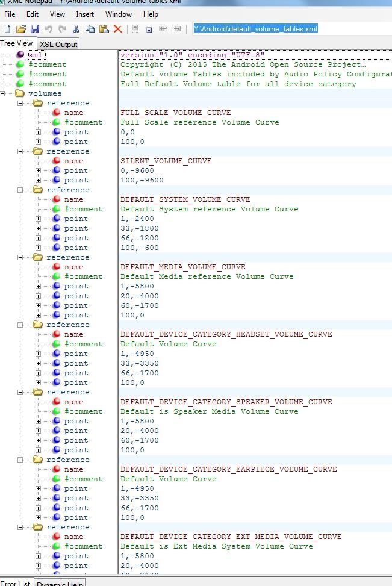This screenshot has height=586, width=392.
Task: Open the Edit menu
Action: (x=33, y=14)
